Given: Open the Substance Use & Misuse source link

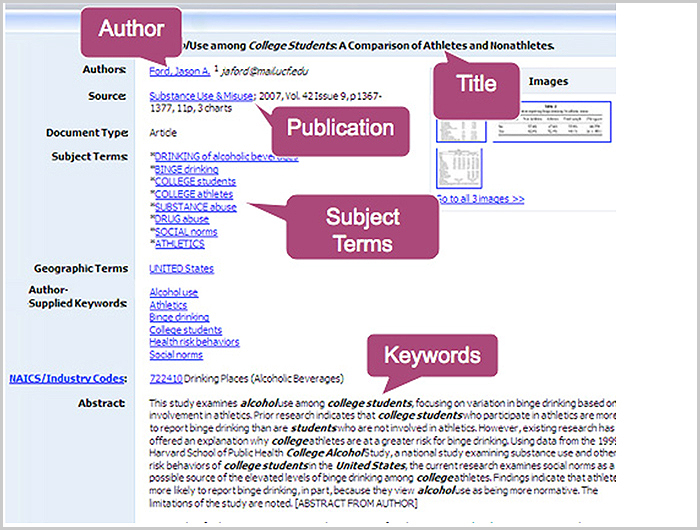Looking at the screenshot, I should pos(201,96).
